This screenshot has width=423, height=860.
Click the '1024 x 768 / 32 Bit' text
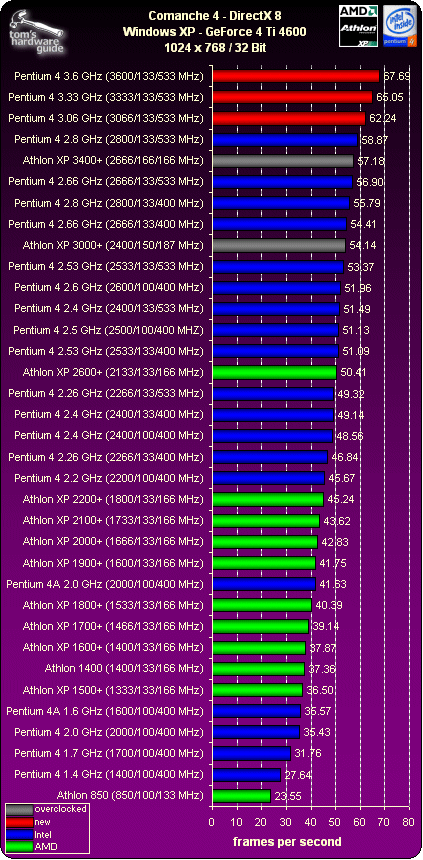click(215, 48)
